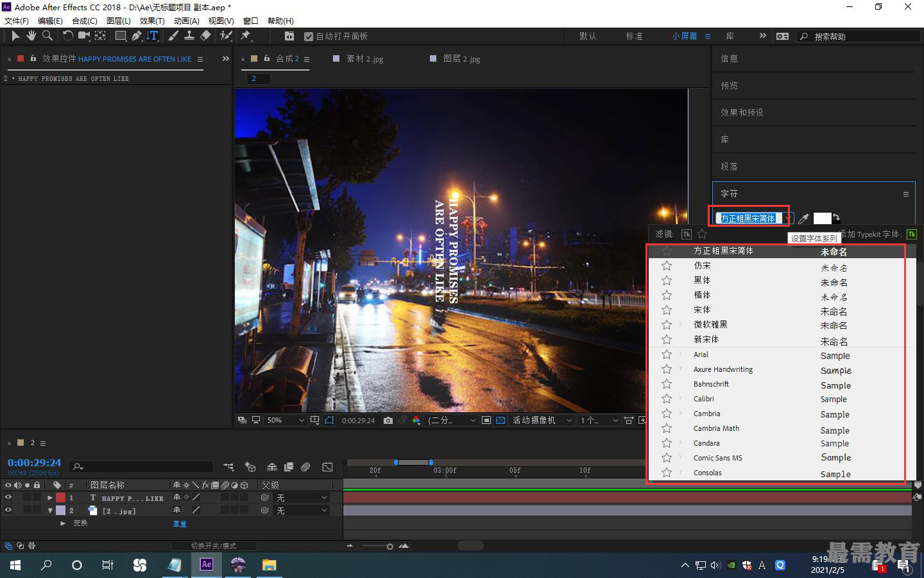Select the Rectangle shape tool
Image resolution: width=924 pixels, height=578 pixels.
tap(120, 36)
